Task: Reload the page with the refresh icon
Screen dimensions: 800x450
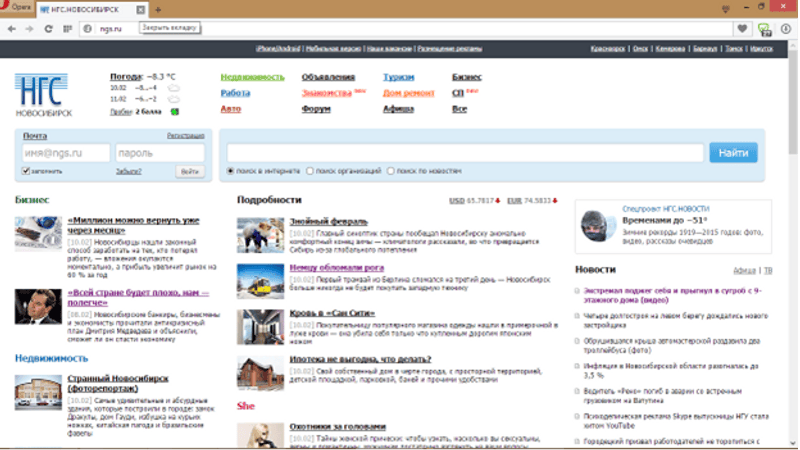Action: [x=48, y=29]
